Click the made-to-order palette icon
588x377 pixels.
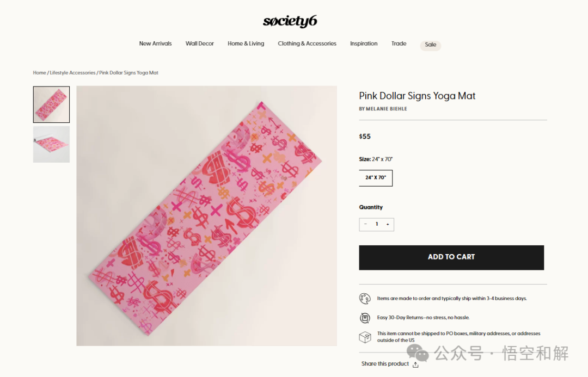[x=365, y=298]
